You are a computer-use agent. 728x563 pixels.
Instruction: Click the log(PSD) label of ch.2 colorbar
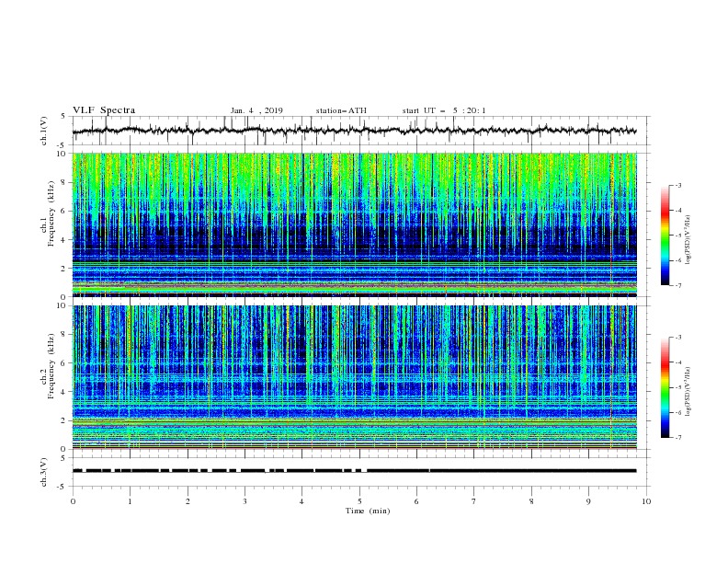[688, 392]
